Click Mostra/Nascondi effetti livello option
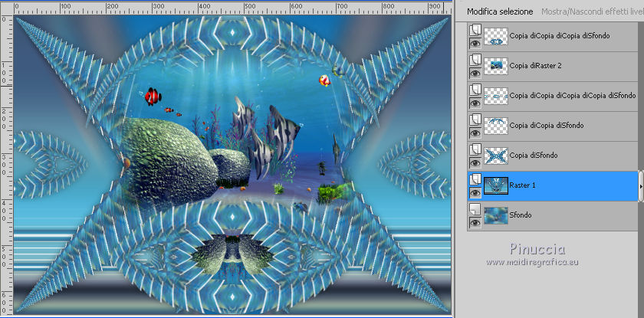This screenshot has width=644, height=318. (x=592, y=11)
